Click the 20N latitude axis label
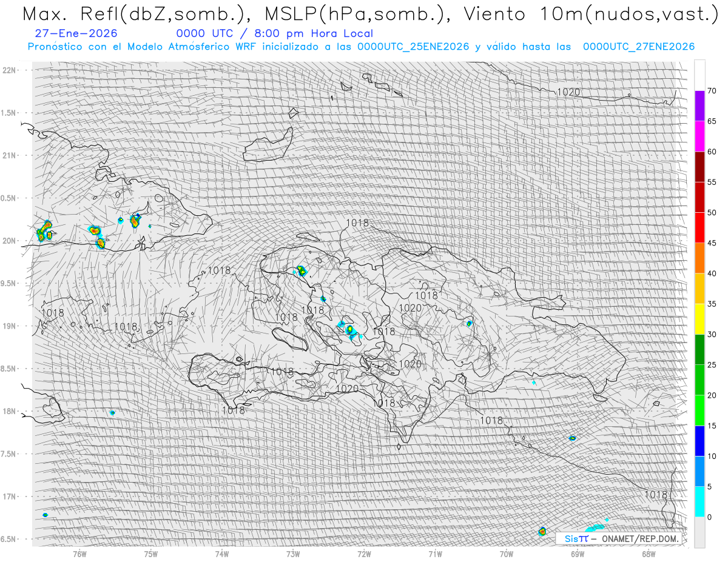728x562 pixels. pyautogui.click(x=8, y=241)
